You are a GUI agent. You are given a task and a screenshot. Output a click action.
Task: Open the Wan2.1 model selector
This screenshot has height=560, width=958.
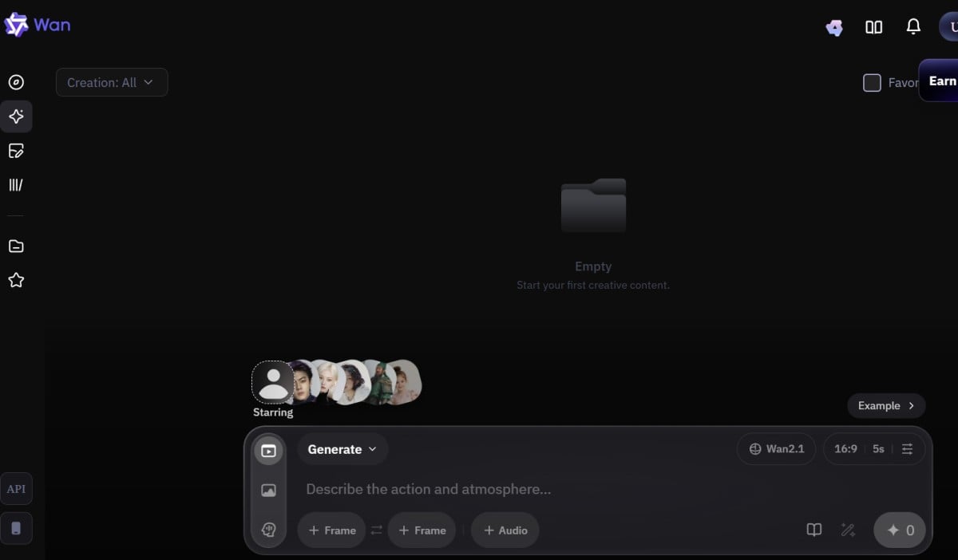776,449
